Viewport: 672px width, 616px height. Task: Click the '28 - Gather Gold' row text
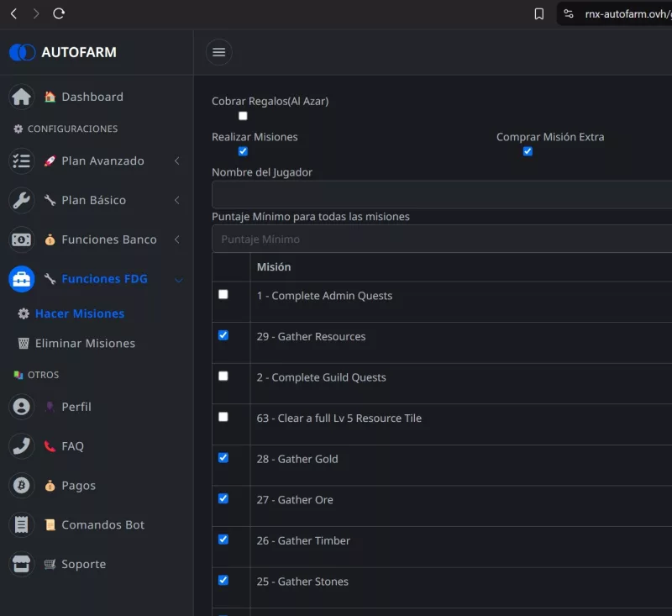[297, 459]
